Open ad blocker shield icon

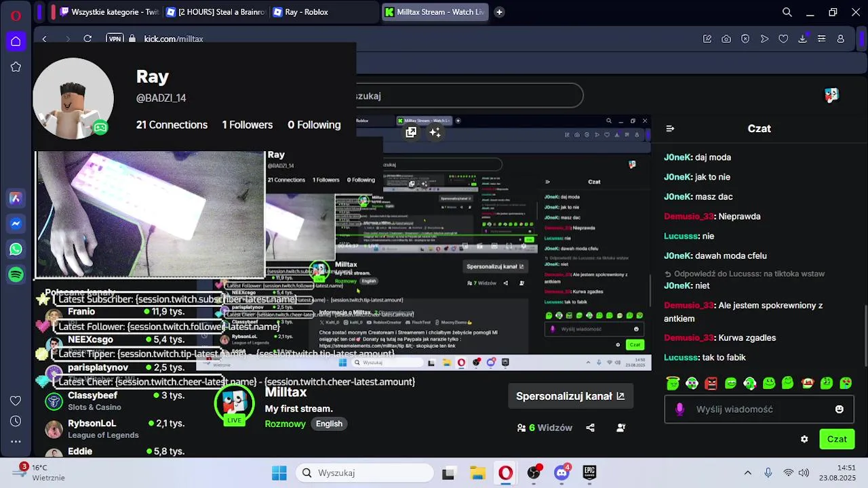pyautogui.click(x=745, y=39)
